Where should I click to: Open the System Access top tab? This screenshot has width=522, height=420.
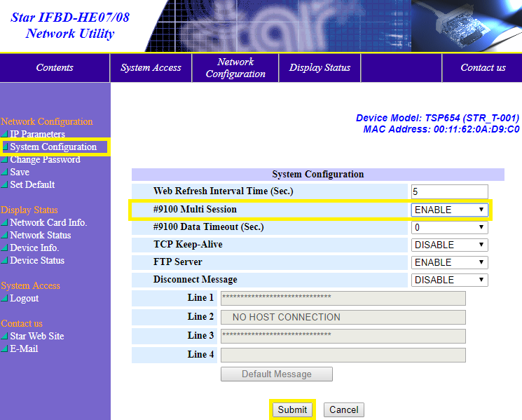(151, 67)
